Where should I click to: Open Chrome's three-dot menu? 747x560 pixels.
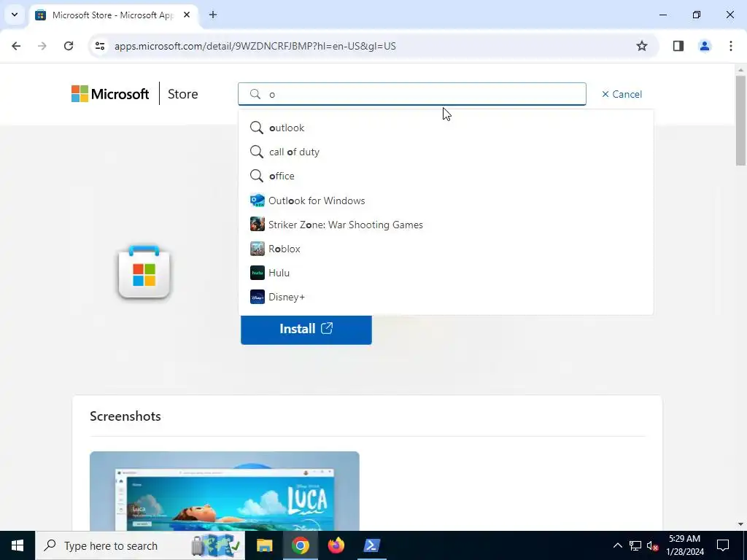click(x=731, y=46)
